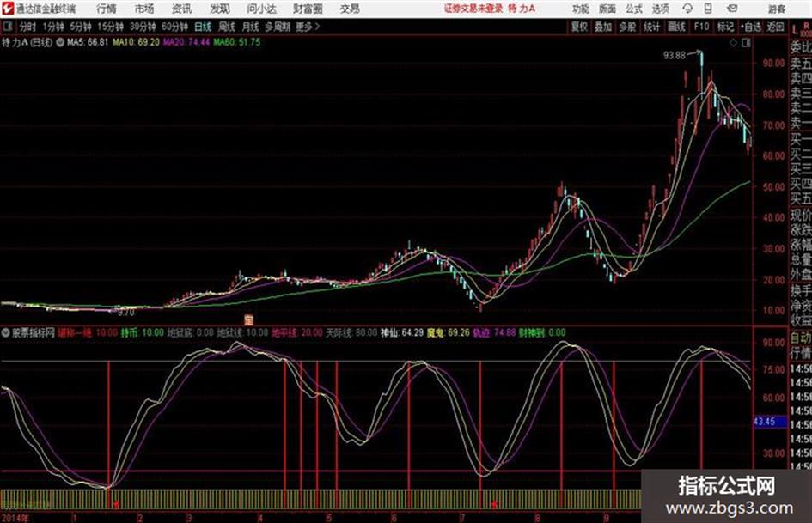812x523 pixels.
Task: Open the 行情 menu
Action: (x=107, y=9)
